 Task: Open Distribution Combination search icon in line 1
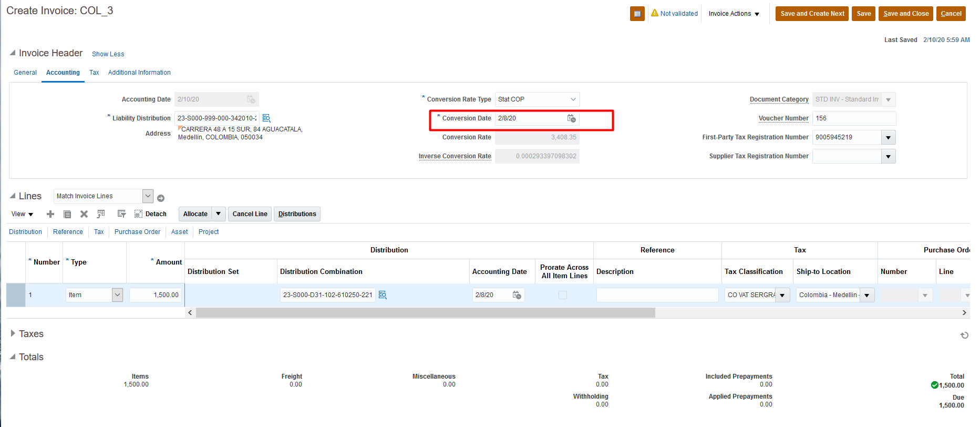383,295
